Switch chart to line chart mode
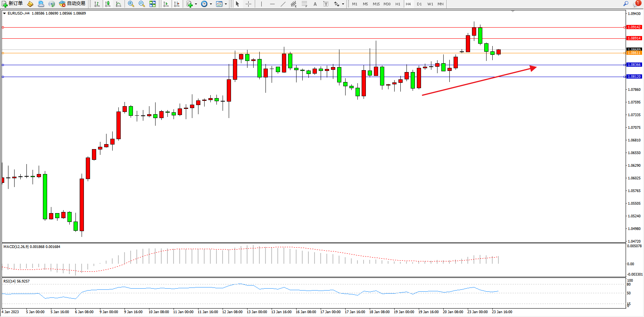The image size is (644, 317). tap(118, 4)
